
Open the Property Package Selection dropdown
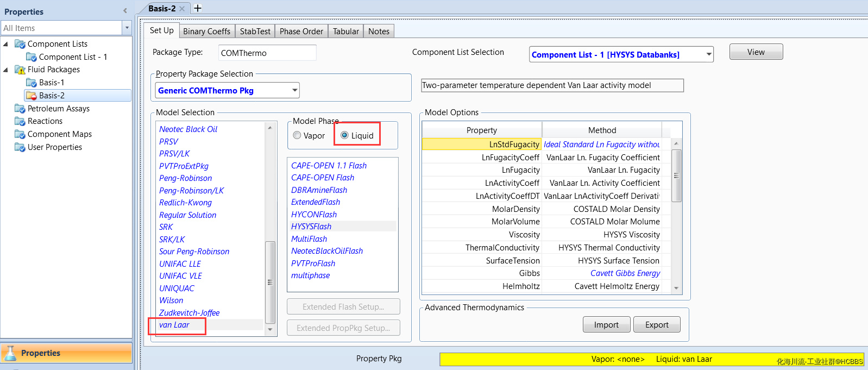click(294, 90)
